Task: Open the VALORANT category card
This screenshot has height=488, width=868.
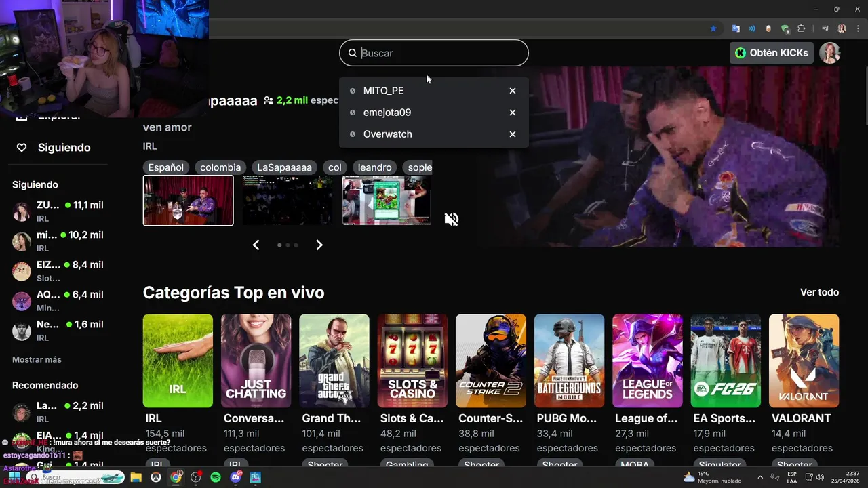Action: (x=804, y=361)
